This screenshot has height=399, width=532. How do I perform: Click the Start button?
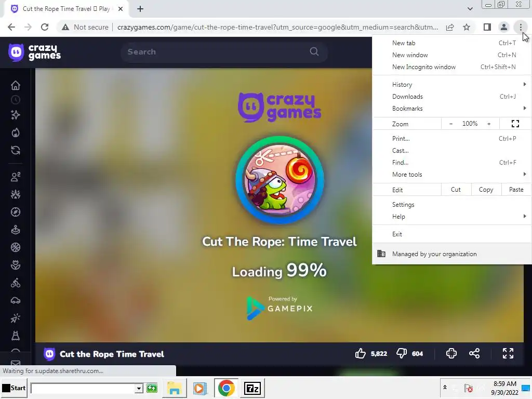click(14, 388)
